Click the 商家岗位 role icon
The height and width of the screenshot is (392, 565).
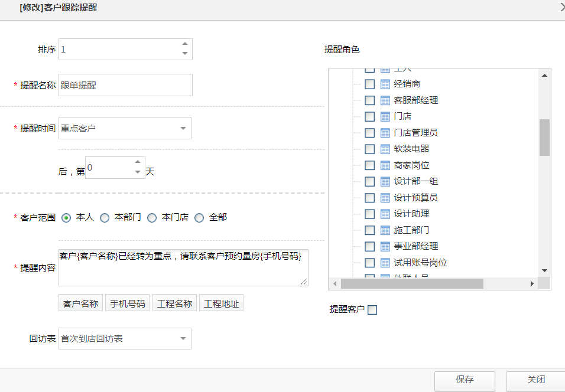click(x=385, y=165)
